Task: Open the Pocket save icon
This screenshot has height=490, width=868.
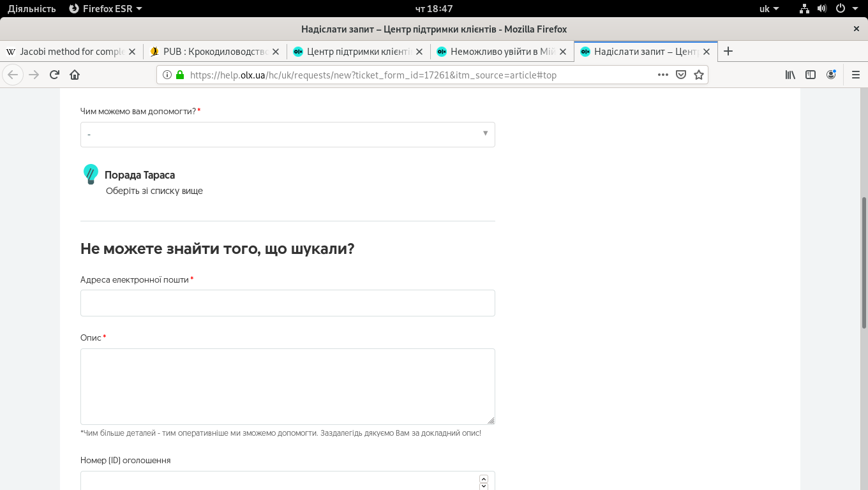Action: pyautogui.click(x=681, y=75)
